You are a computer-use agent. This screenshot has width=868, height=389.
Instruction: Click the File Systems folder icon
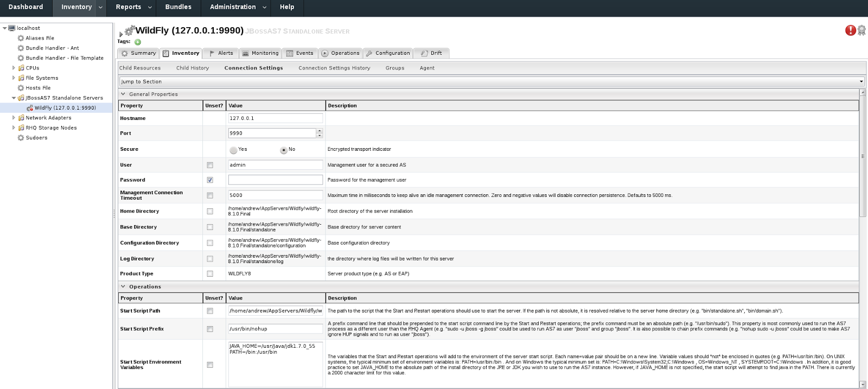coord(21,78)
